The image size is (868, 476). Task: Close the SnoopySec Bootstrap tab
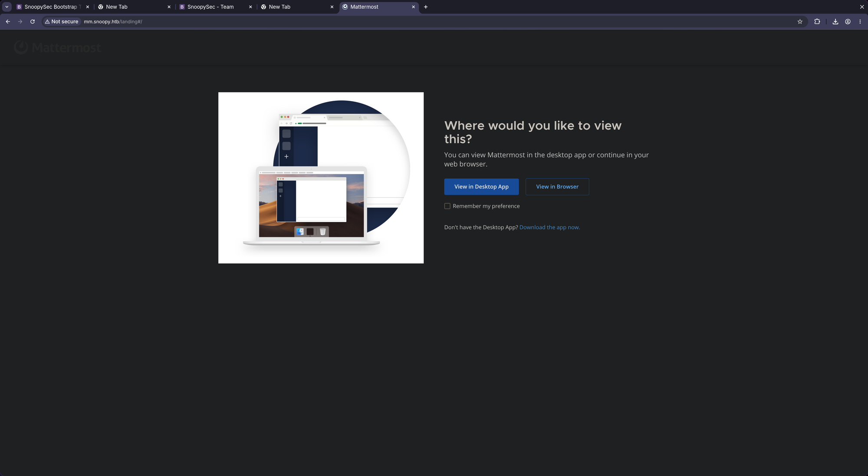pos(88,7)
